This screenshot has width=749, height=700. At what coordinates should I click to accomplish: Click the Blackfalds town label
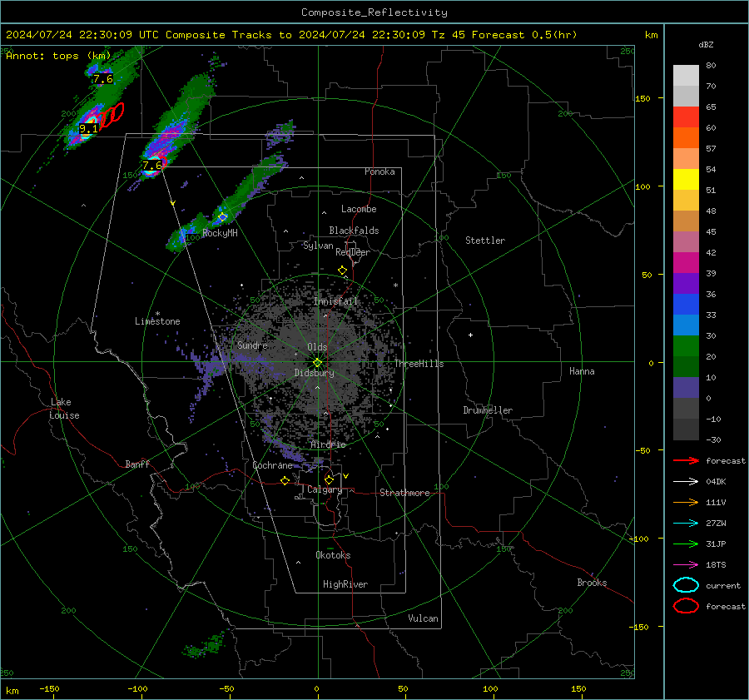coord(354,231)
